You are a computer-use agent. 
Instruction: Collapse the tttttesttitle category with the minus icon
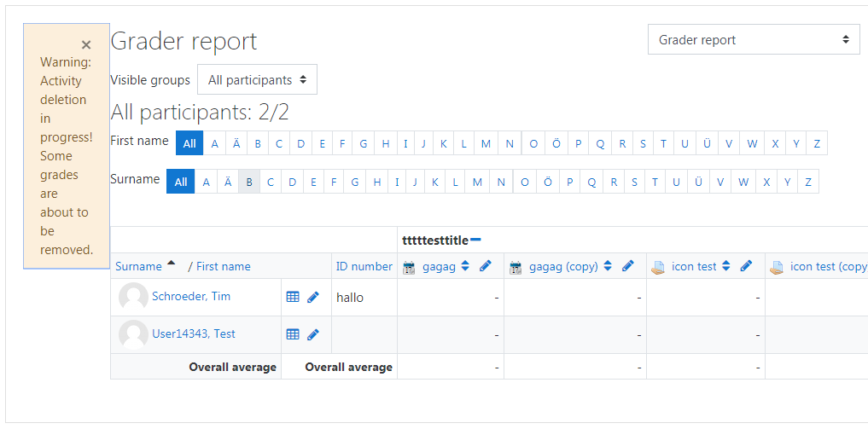tap(475, 240)
